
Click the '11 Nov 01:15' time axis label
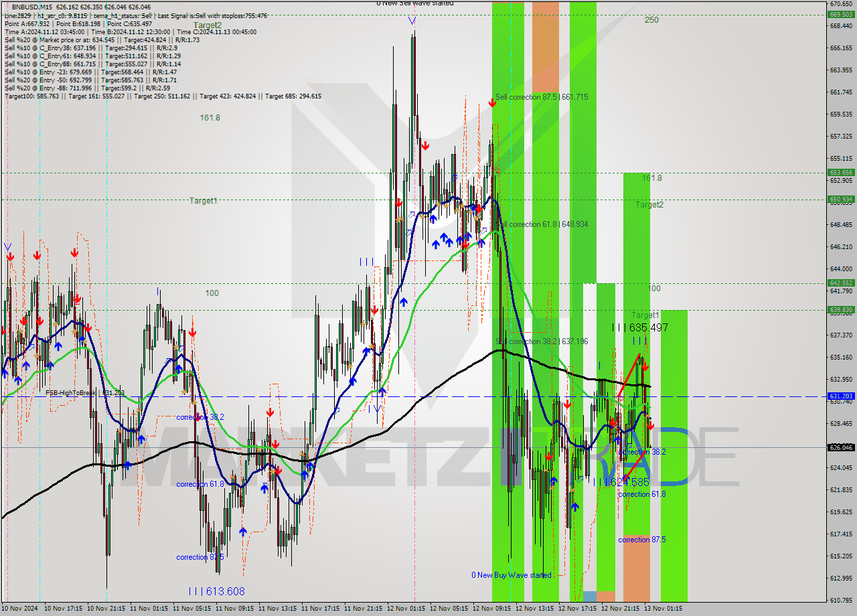[x=149, y=609]
